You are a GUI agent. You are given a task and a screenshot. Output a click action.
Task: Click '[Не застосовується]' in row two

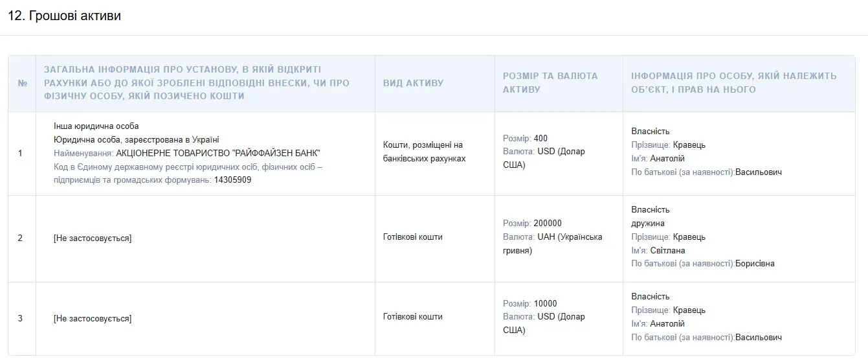93,238
